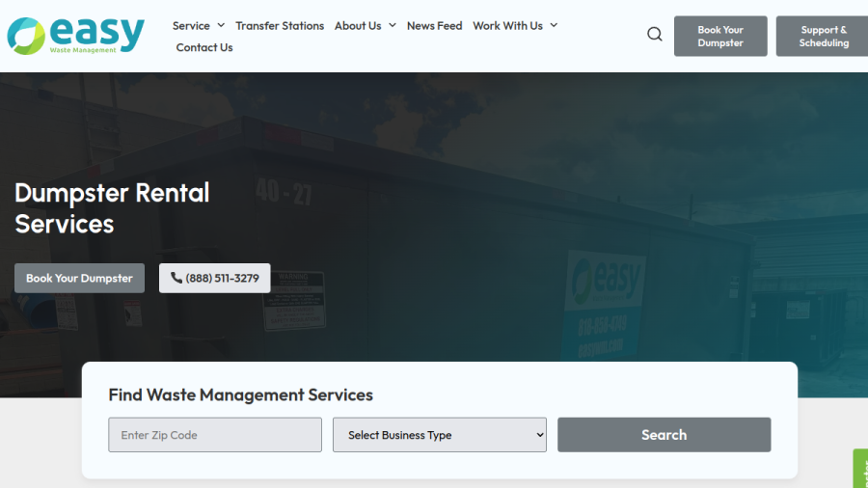Go to Contact Us page
Viewport: 868px width, 488px height.
coord(204,47)
